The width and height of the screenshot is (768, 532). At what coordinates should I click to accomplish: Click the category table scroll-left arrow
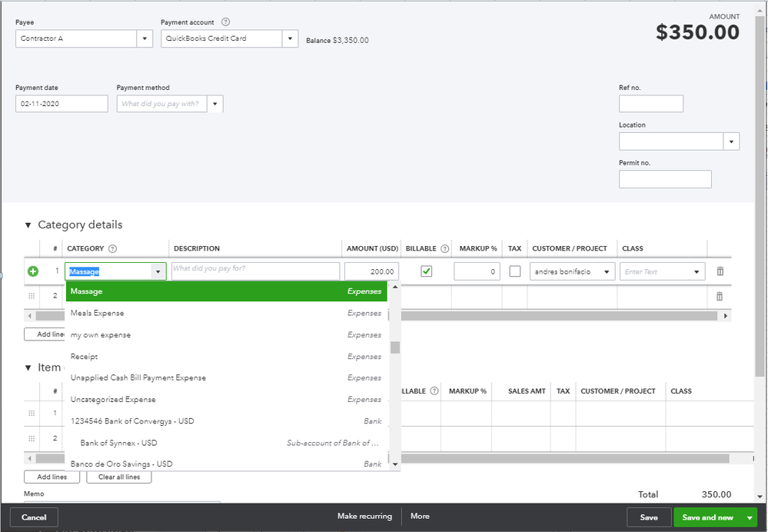29,316
